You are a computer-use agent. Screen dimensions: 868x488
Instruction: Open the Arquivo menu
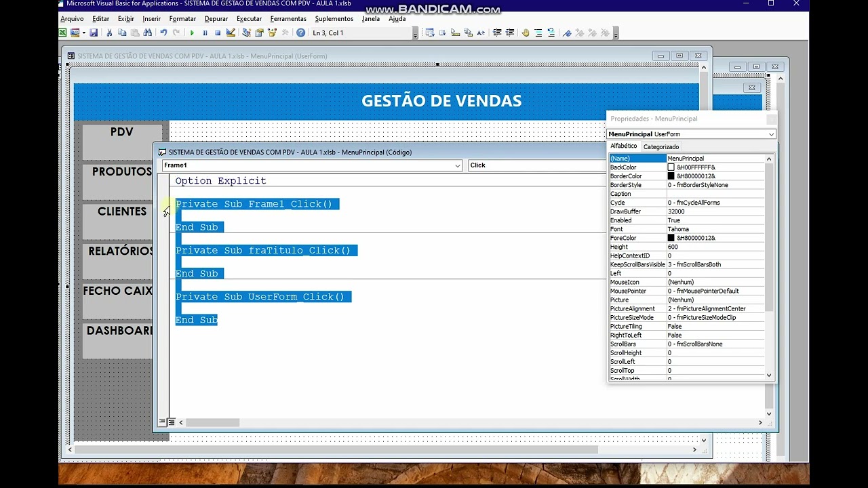click(72, 19)
